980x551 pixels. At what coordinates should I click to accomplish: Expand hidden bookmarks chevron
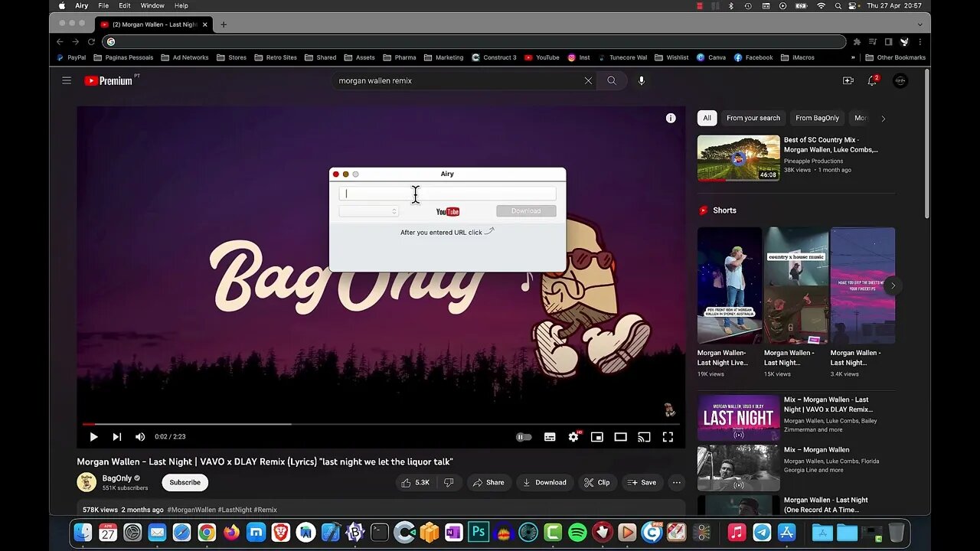853,57
